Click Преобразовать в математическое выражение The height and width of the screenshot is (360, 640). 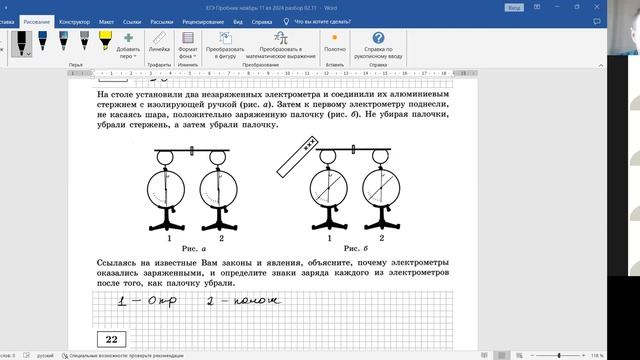coord(281,46)
